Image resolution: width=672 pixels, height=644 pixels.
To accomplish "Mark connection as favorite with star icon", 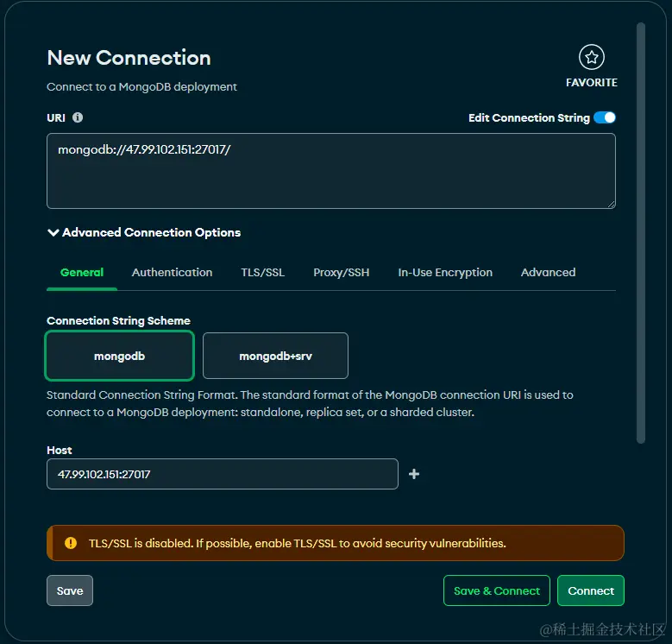I will click(x=592, y=57).
